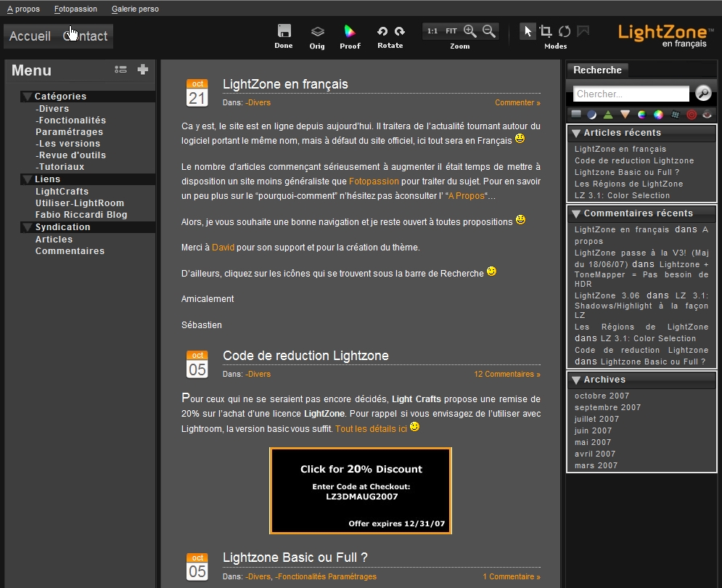The height and width of the screenshot is (588, 722).
Task: Click the Proof color gamut icon
Action: click(x=350, y=31)
